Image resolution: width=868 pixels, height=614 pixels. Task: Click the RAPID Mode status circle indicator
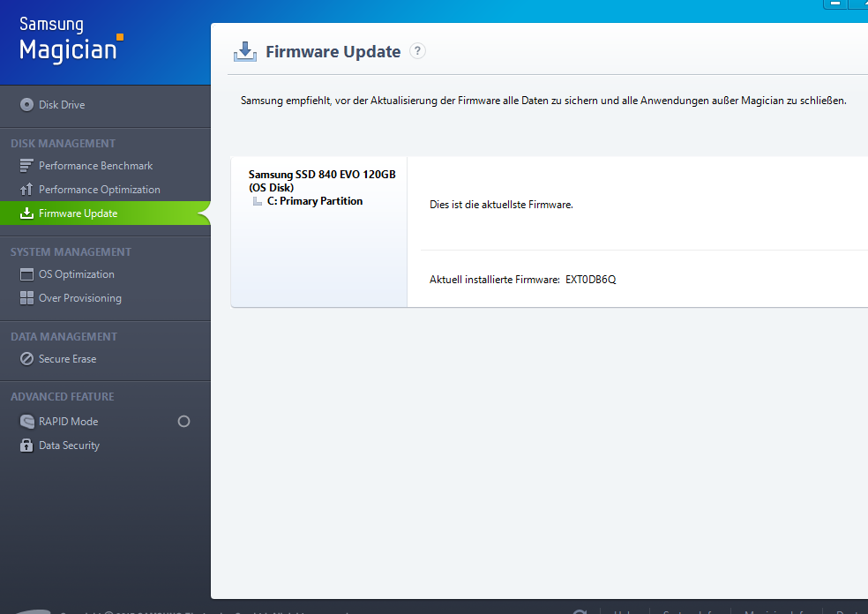point(183,422)
